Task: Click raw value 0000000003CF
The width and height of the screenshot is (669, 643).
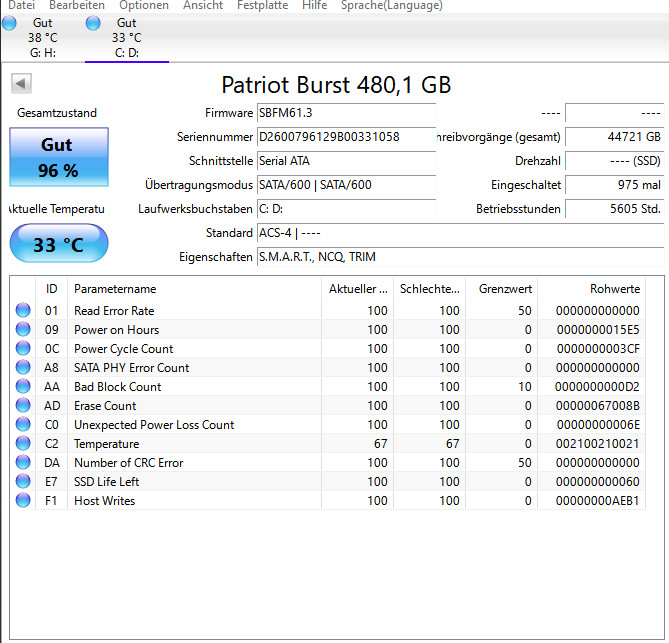Action: coord(598,349)
